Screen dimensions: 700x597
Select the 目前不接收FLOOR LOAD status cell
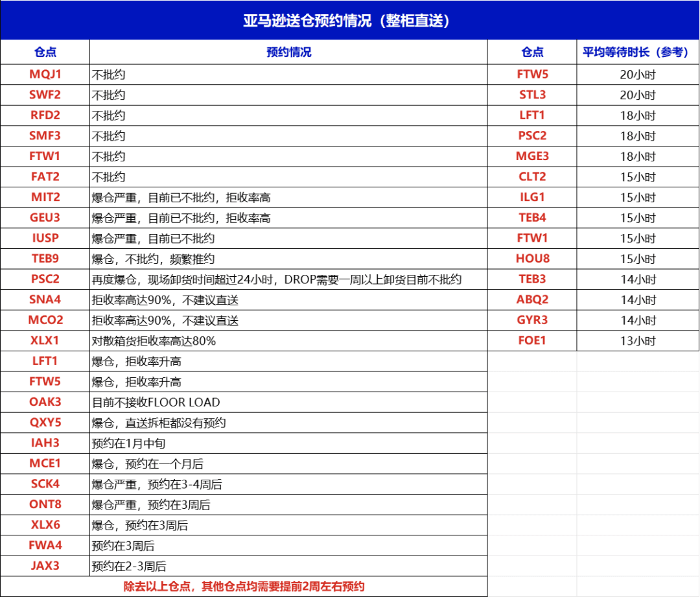pyautogui.click(x=288, y=402)
